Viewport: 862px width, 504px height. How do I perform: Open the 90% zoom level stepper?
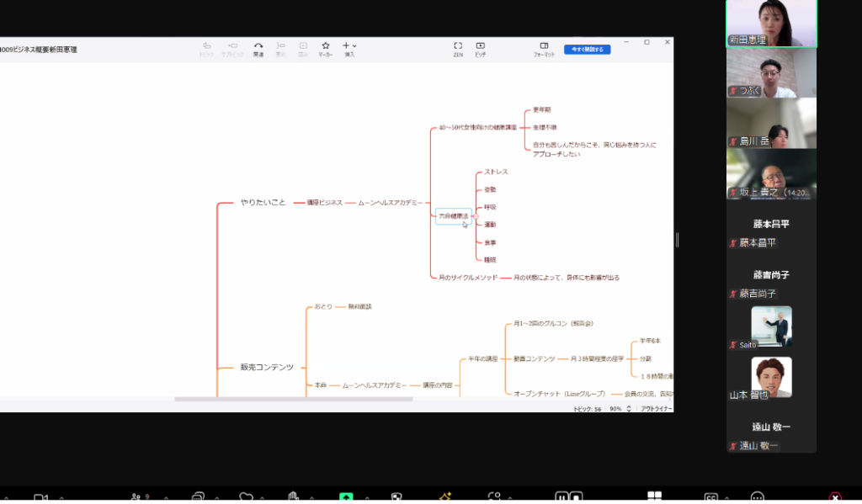[628, 408]
